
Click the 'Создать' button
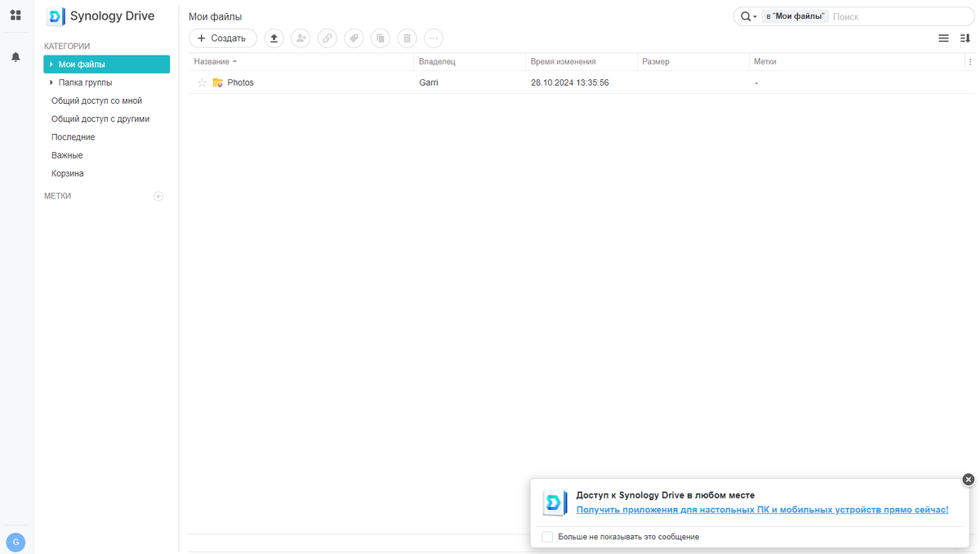223,38
